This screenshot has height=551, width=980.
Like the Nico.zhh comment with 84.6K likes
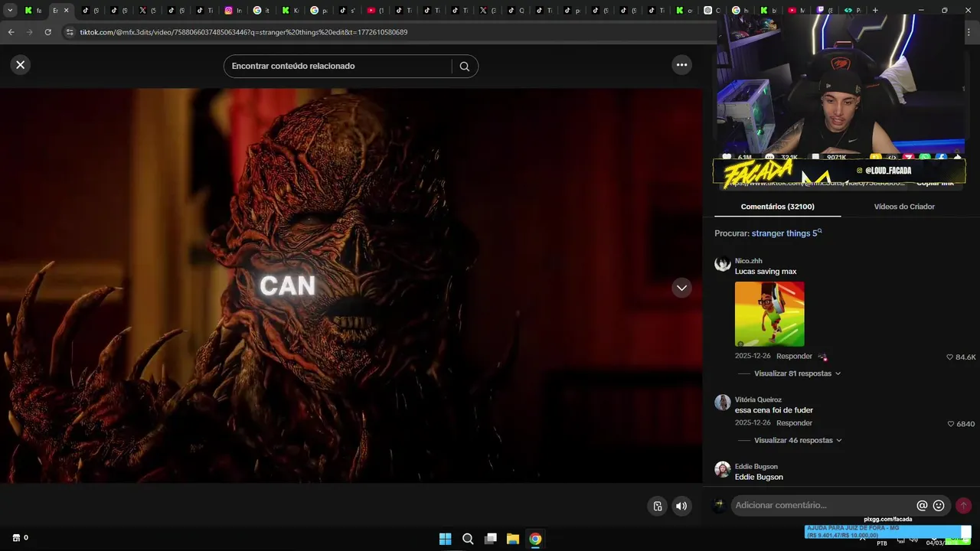point(950,357)
